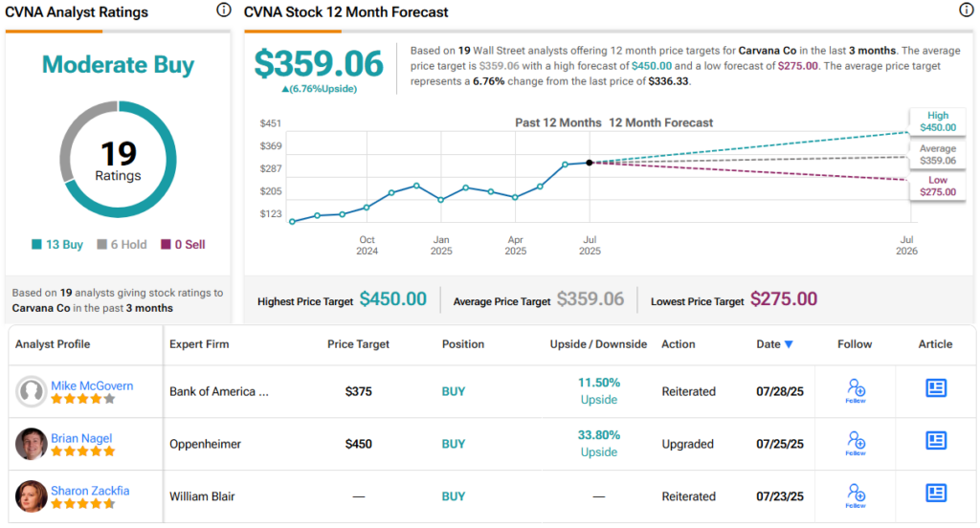Click the Past 12 Months chart label
The height and width of the screenshot is (528, 980).
558,123
